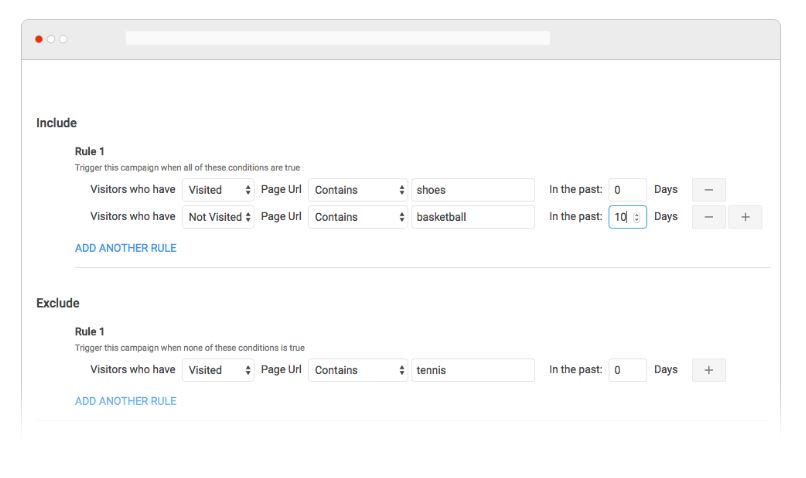Click the 'tennis' URL text field
The height and width of the screenshot is (478, 806).
[473, 370]
